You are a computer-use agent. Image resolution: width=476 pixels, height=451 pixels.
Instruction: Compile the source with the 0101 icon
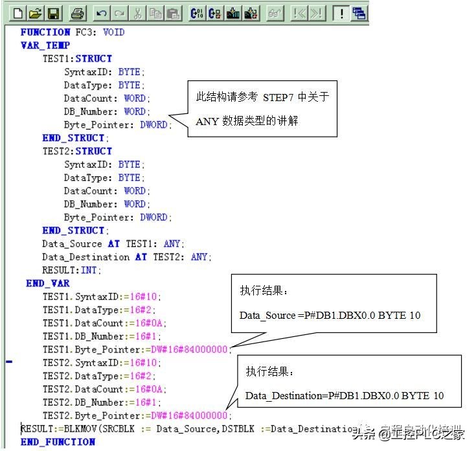click(197, 14)
